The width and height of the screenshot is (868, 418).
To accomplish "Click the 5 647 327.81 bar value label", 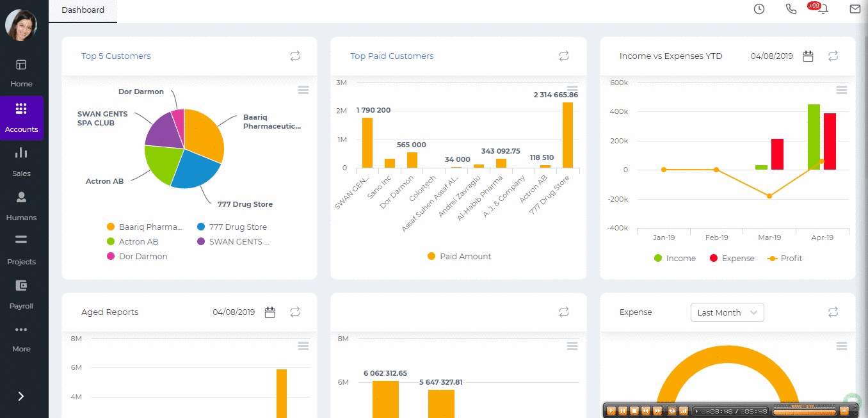I will (441, 382).
